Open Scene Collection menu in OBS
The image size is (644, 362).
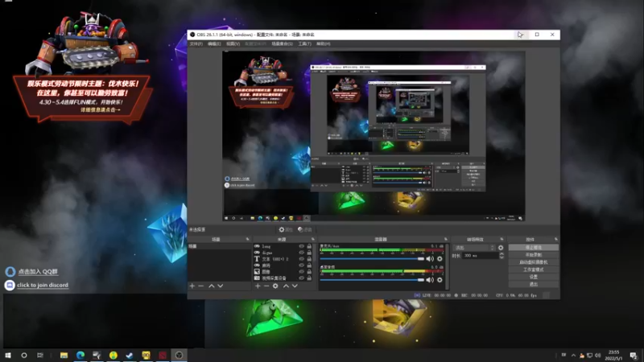[283, 43]
